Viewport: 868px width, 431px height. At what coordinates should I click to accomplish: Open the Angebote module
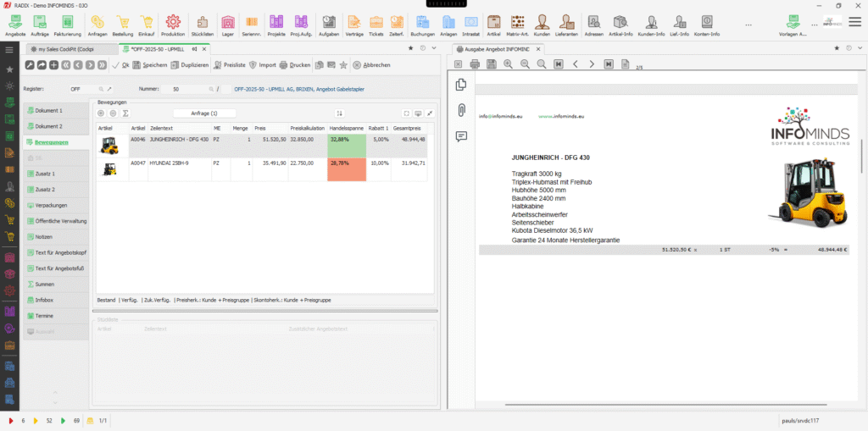tap(15, 25)
